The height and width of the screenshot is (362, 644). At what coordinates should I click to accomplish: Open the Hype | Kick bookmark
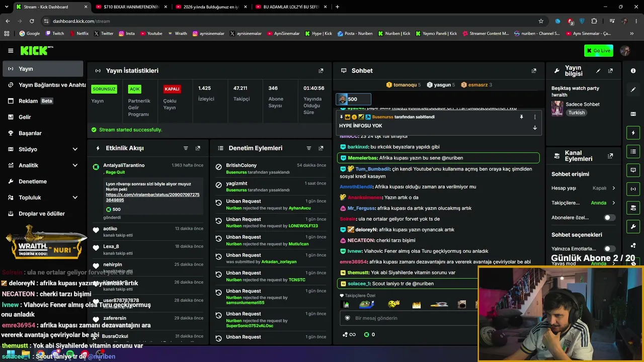(318, 34)
